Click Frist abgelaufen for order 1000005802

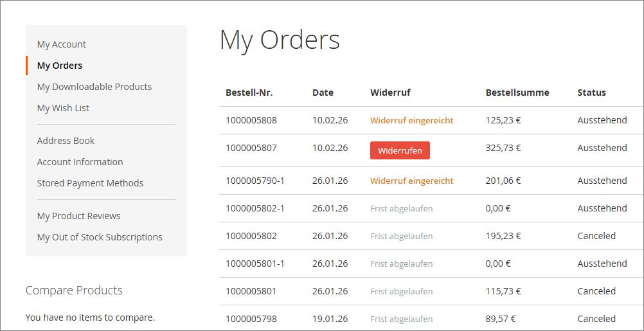coord(401,236)
